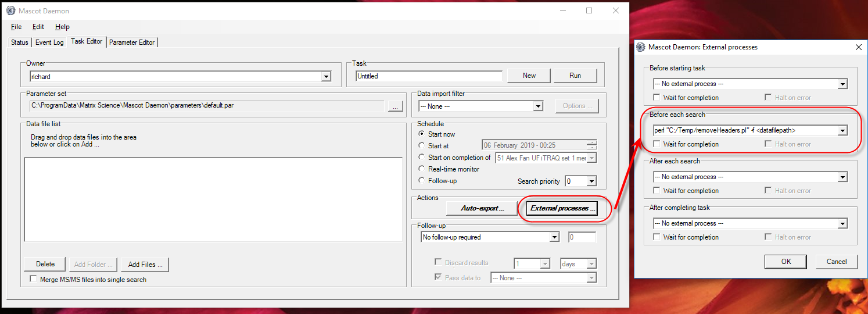Confirm External processes dialog with OK
This screenshot has height=314, width=868.
(x=785, y=262)
